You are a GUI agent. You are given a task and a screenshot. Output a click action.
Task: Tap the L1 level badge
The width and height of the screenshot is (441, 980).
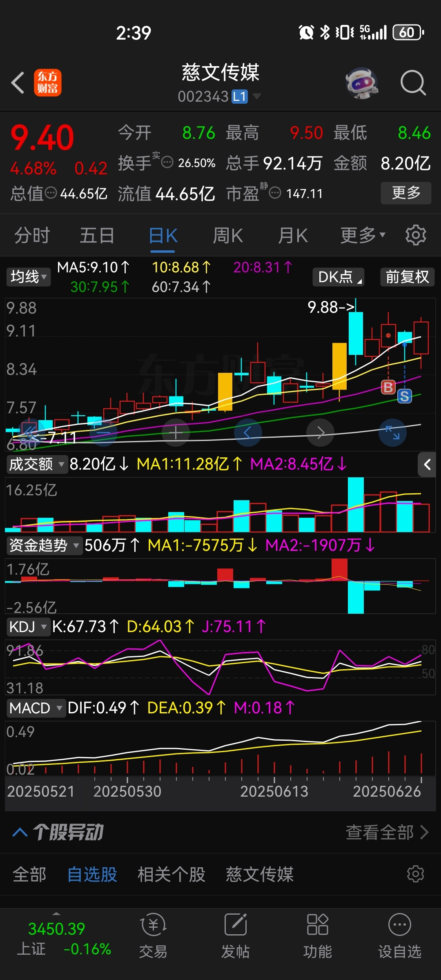[240, 97]
